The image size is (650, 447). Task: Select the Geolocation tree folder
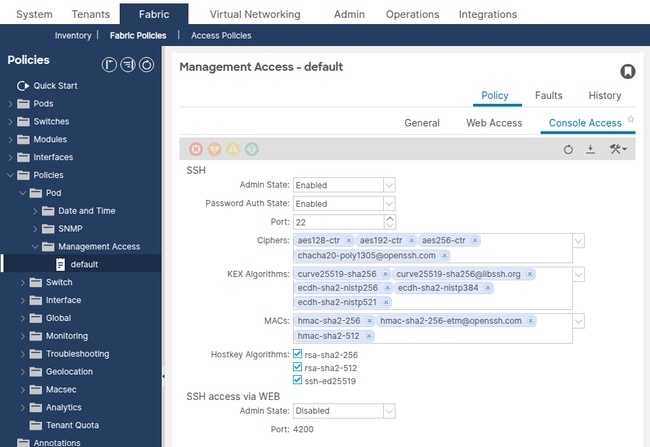click(x=69, y=372)
